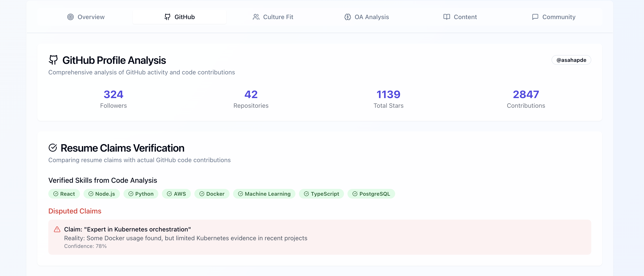
Task: Select the GitHub tab
Action: point(179,17)
